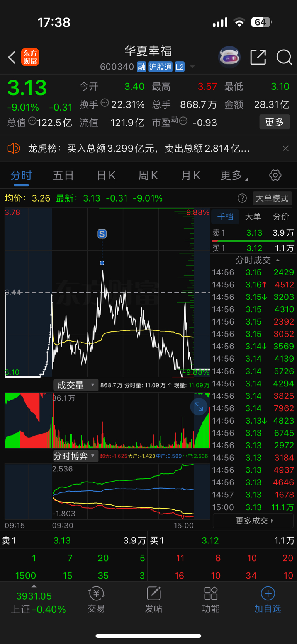This screenshot has height=644, width=297.
Task: Tap the S sell marker on chart
Action: tap(102, 234)
